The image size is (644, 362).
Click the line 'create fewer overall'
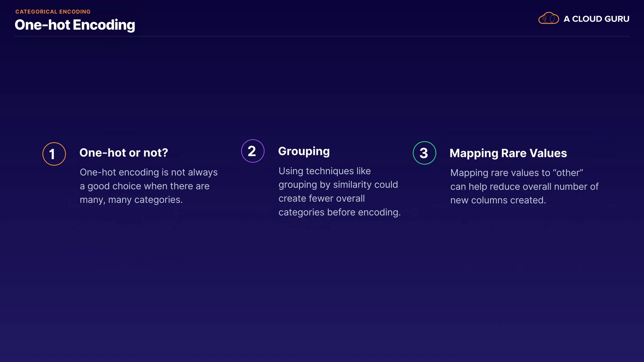point(321,198)
